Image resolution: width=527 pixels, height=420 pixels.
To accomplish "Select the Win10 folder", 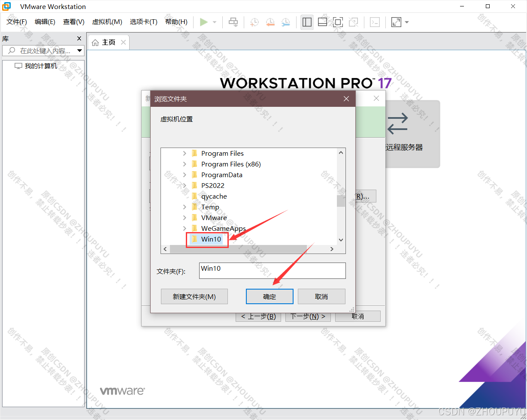I will point(211,239).
